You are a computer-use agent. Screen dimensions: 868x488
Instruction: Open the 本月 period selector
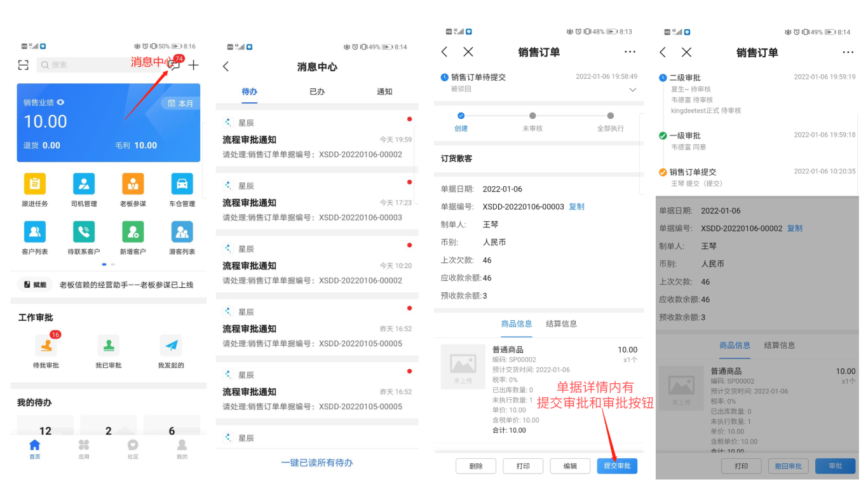coord(181,104)
